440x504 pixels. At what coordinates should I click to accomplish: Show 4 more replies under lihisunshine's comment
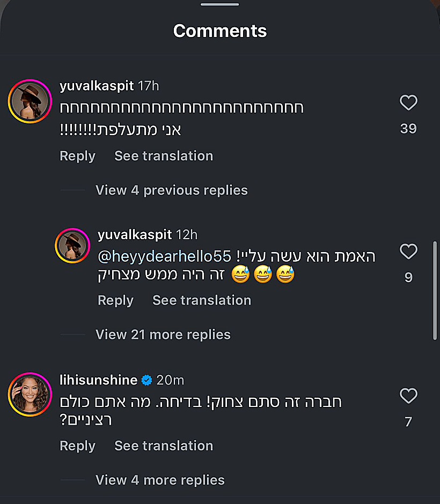(x=160, y=480)
